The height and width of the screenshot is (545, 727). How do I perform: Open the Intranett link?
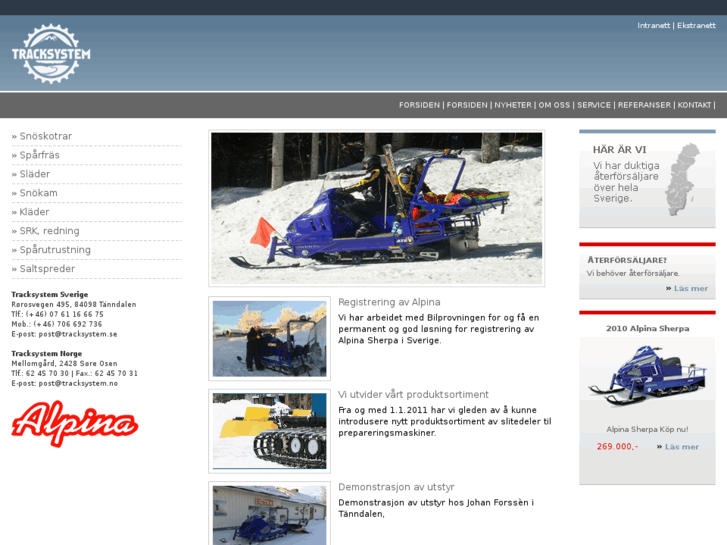653,26
